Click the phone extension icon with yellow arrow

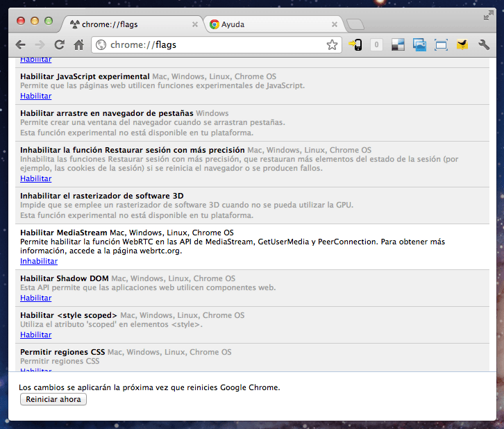pos(355,45)
